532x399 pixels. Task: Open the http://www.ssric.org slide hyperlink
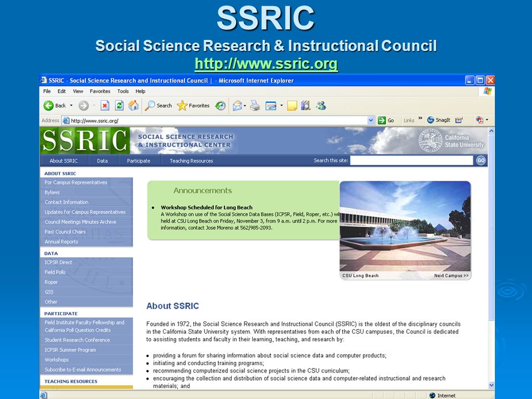pos(266,64)
